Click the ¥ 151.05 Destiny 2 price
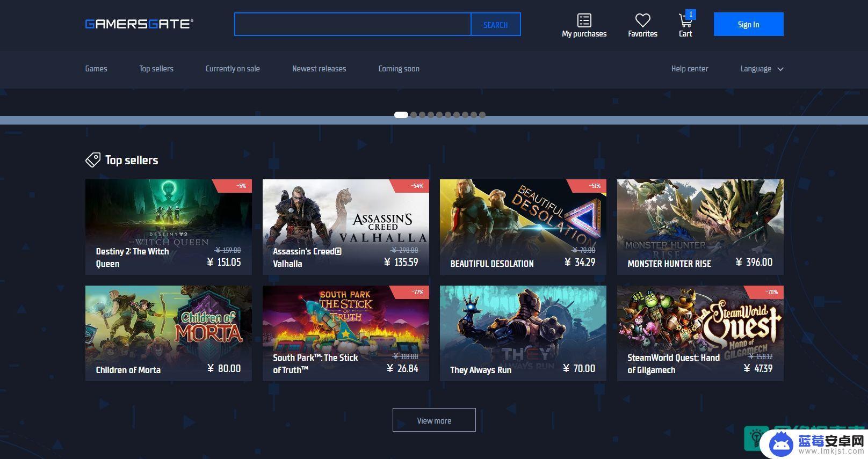The width and height of the screenshot is (868, 459). point(224,262)
